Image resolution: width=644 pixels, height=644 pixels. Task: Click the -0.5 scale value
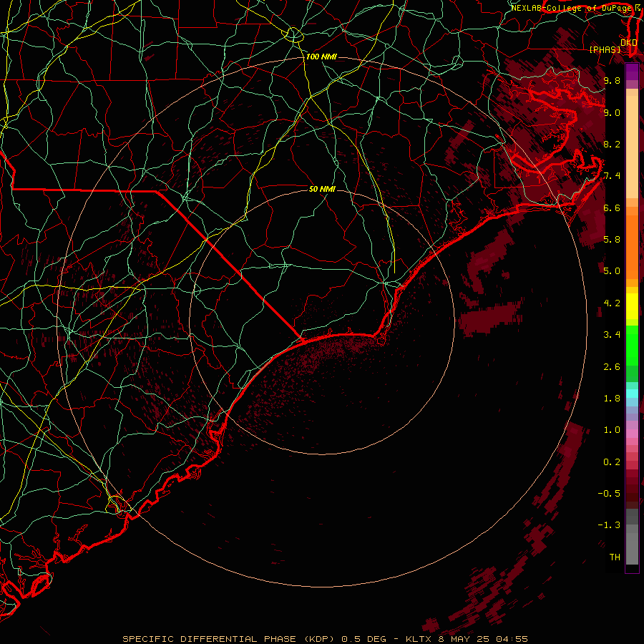point(610,494)
